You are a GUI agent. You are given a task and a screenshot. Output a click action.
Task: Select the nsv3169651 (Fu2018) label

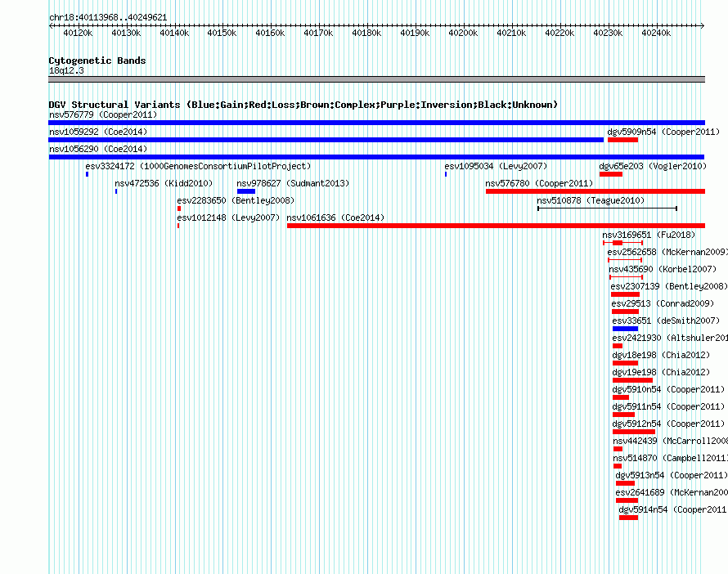point(649,235)
